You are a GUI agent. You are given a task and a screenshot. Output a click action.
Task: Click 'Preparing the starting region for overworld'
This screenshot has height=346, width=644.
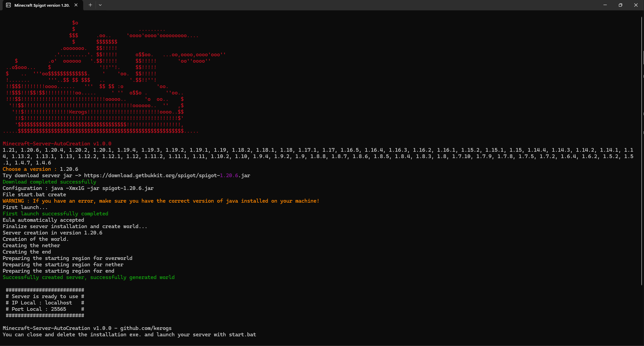click(x=67, y=258)
